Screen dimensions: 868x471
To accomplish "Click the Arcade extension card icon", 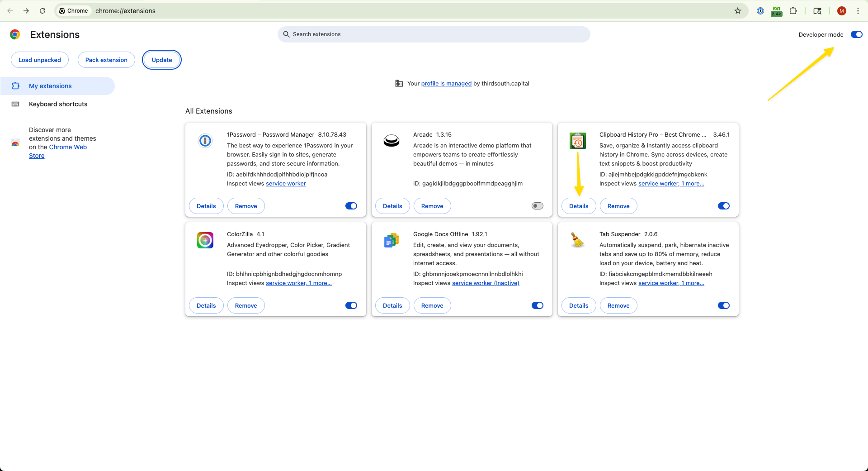I will (392, 141).
